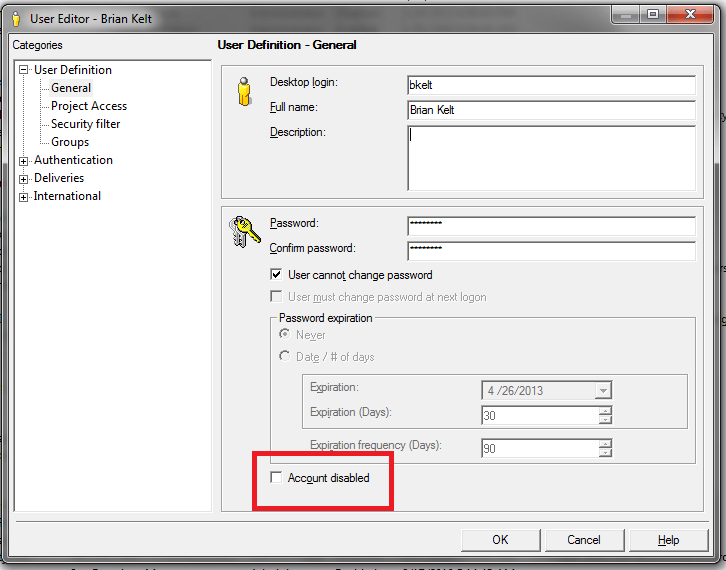Select the Authentication tree label

click(73, 160)
